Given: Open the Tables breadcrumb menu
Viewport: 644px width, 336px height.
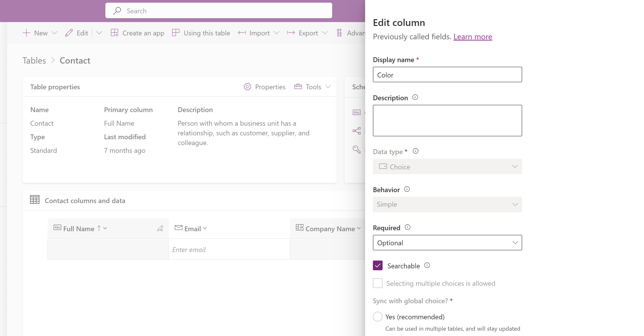Looking at the screenshot, I should click(x=34, y=60).
